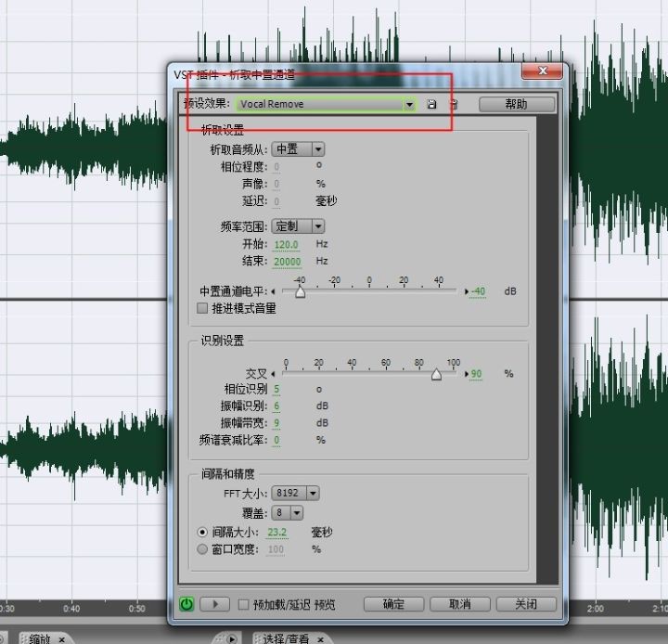Open the 频率范围 定制 dropdown
Image resolution: width=668 pixels, height=644 pixels.
click(x=318, y=226)
